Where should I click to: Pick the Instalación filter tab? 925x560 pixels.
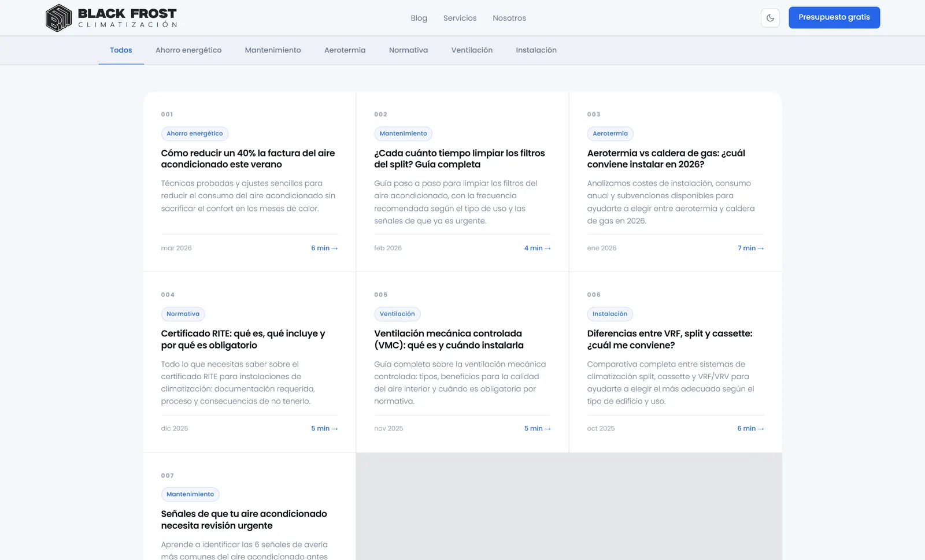(536, 50)
